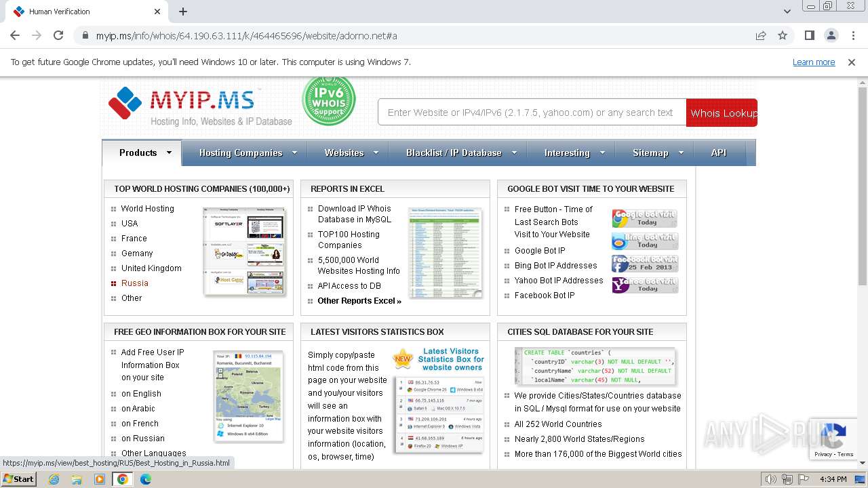The width and height of the screenshot is (868, 488).
Task: Open Microsoft Edge from the taskbar
Action: (x=146, y=479)
